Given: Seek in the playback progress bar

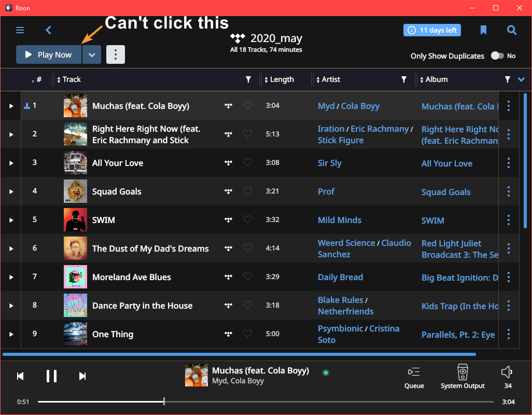Looking at the screenshot, I should tap(265, 402).
